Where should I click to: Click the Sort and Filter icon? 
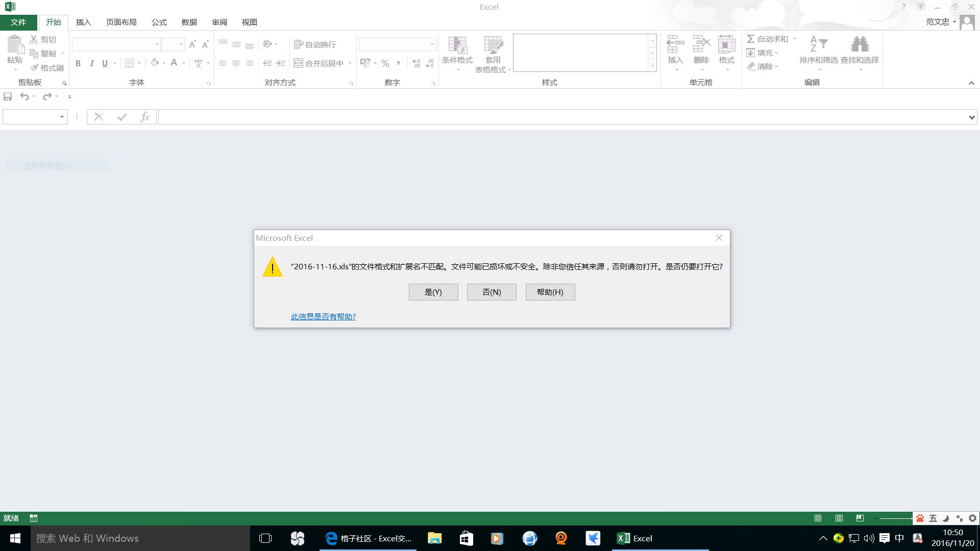coord(818,44)
